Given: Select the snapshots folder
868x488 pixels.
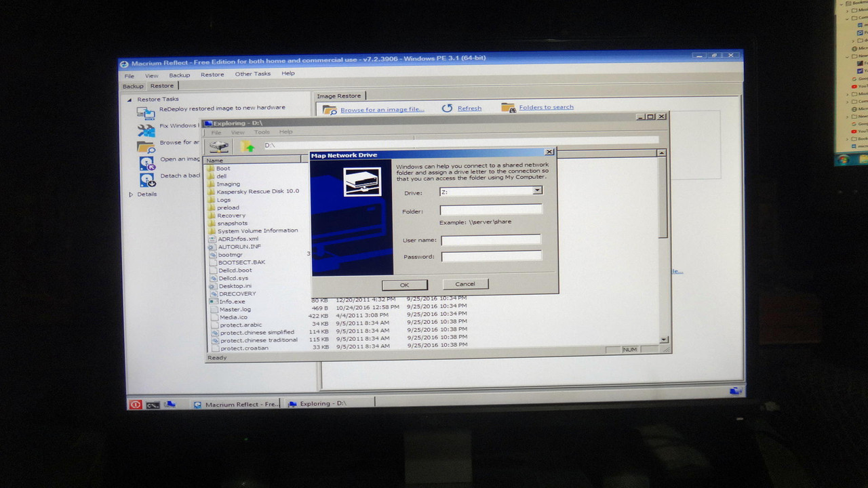Looking at the screenshot, I should [233, 223].
